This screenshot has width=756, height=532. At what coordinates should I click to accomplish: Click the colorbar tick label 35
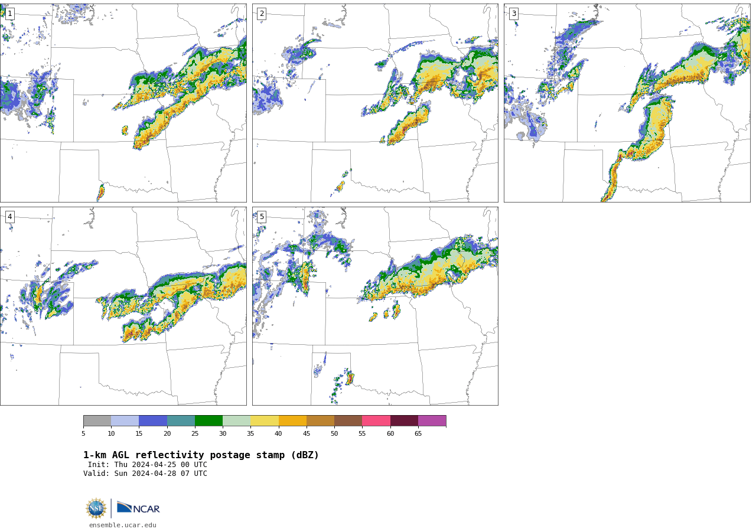point(250,434)
